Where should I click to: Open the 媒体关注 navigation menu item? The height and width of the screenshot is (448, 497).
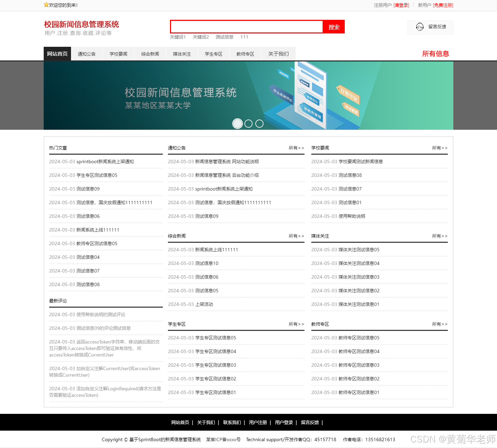182,54
